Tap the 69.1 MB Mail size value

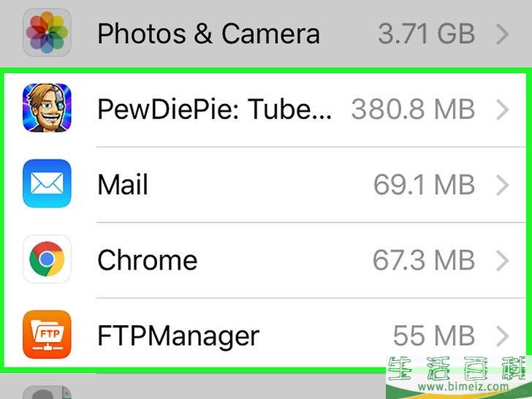(424, 185)
